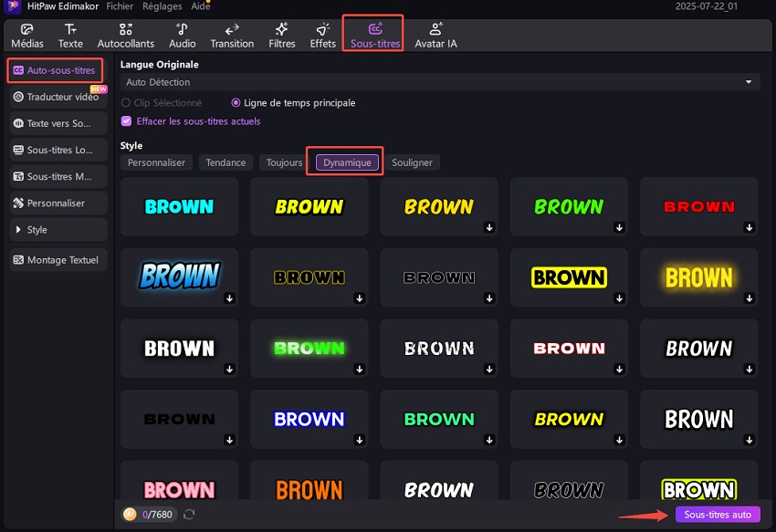The height and width of the screenshot is (532, 776).
Task: Click the refresh credits icon
Action: (189, 515)
